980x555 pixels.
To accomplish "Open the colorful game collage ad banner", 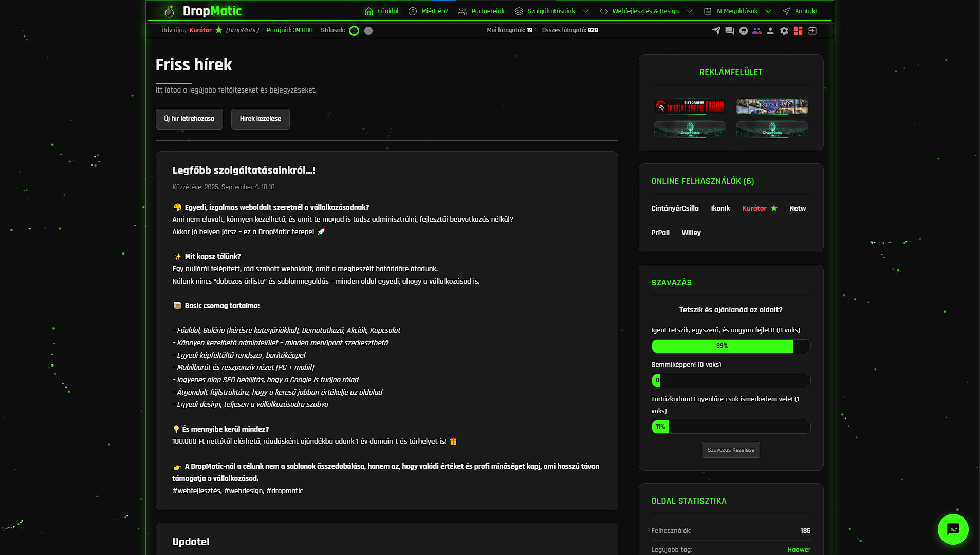I will tap(772, 106).
